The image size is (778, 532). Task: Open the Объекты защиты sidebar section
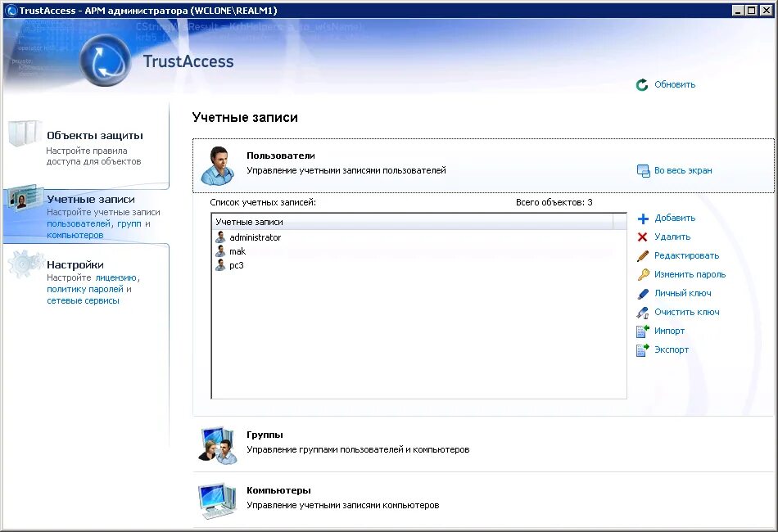tap(95, 136)
